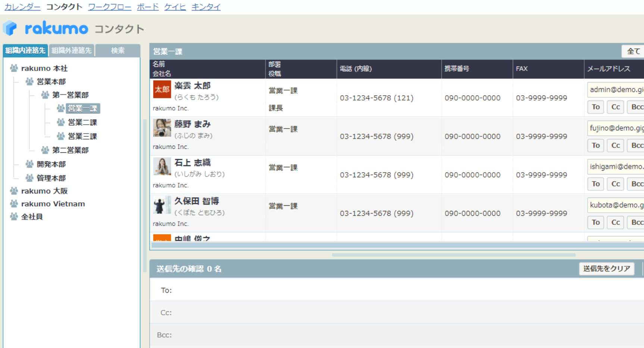The height and width of the screenshot is (348, 644).
Task: Select rakumo Vietnam in the tree
Action: [x=53, y=204]
